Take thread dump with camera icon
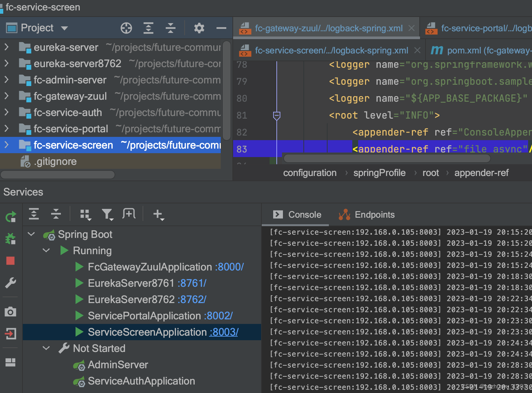 [10, 312]
